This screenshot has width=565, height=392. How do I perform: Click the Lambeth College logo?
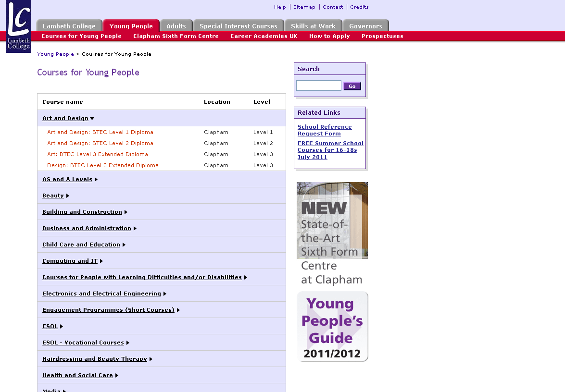click(x=18, y=26)
